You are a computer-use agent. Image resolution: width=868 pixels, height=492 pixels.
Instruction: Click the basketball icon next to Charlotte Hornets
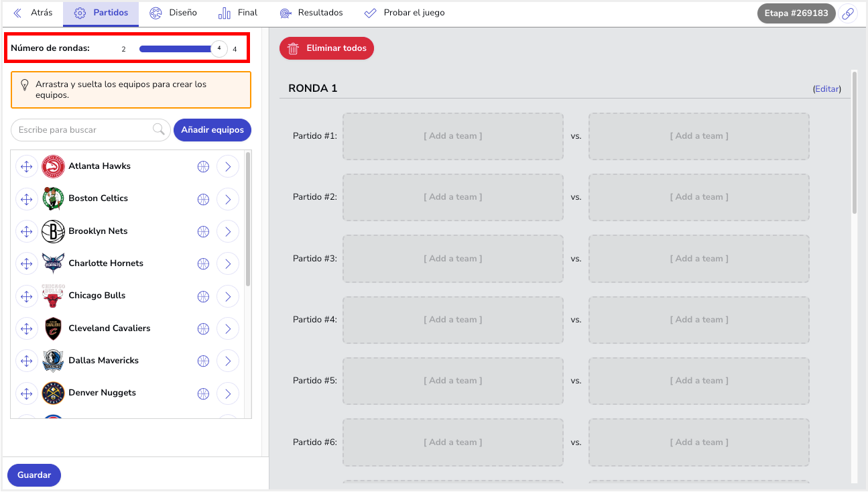pyautogui.click(x=204, y=263)
